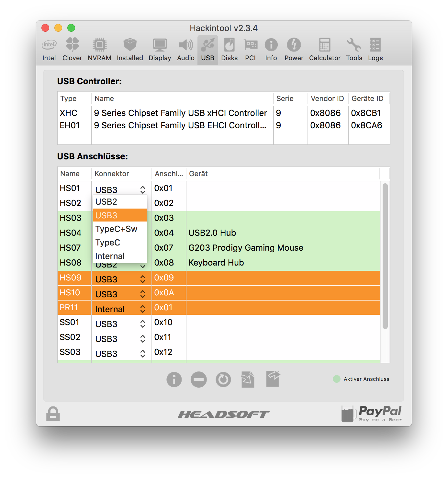Select the HS03 port row
This screenshot has height=478, width=448.
pos(219,218)
